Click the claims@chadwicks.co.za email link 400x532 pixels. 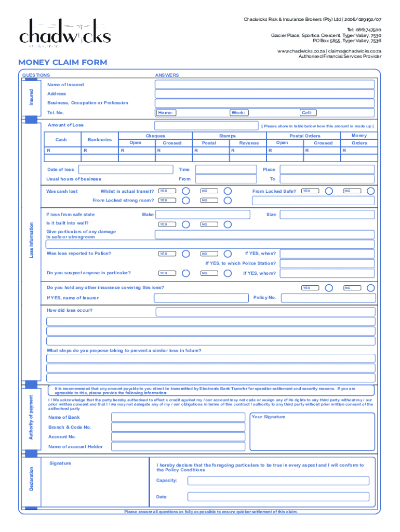tap(355, 51)
